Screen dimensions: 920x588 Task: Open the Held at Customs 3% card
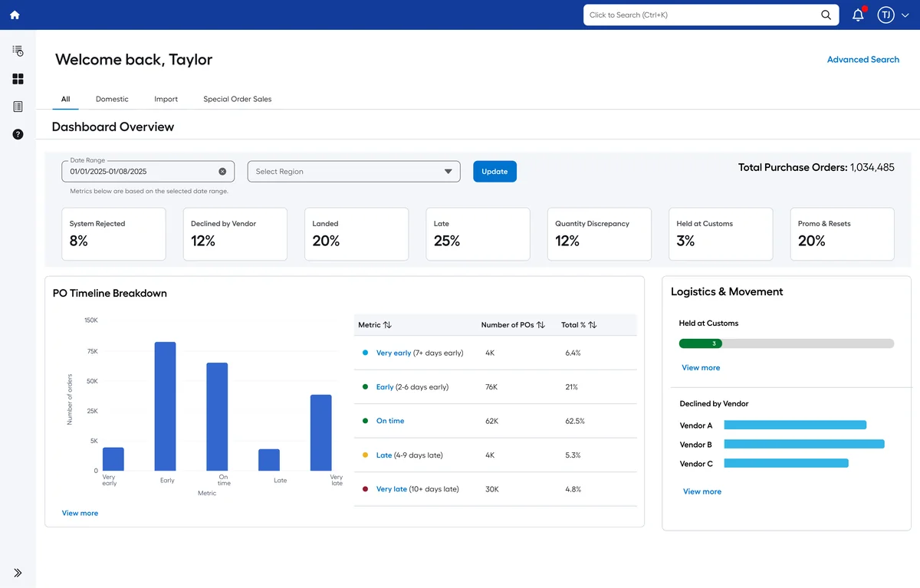pyautogui.click(x=721, y=234)
